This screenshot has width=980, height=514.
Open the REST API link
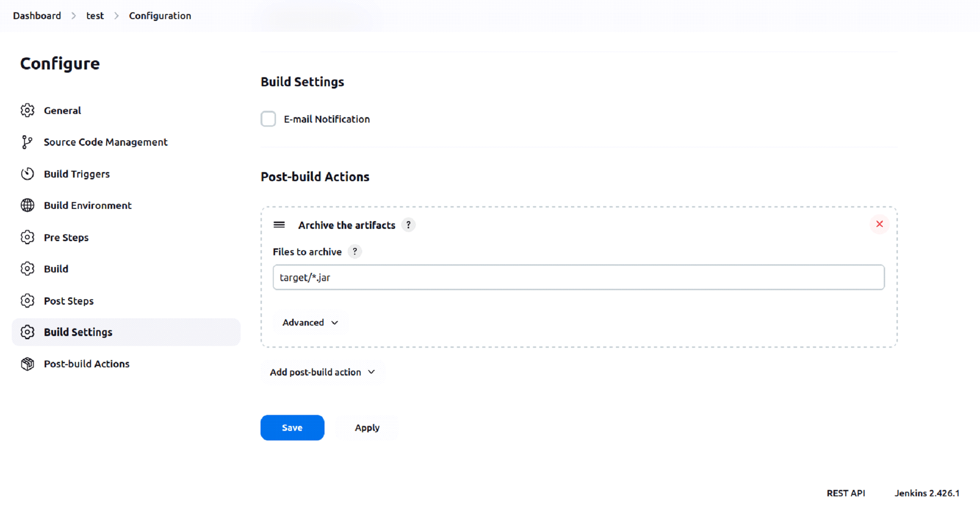pos(846,493)
